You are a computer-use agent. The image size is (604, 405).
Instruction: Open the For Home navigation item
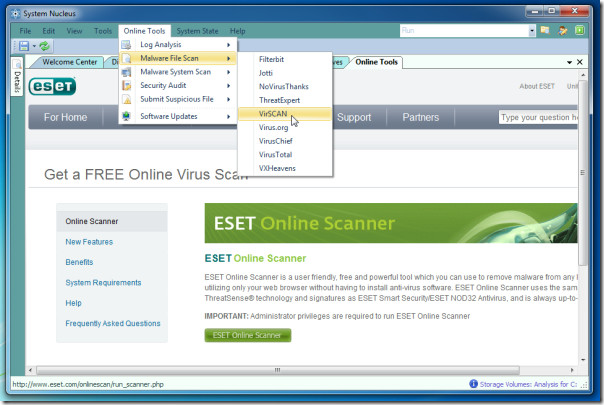tap(65, 117)
